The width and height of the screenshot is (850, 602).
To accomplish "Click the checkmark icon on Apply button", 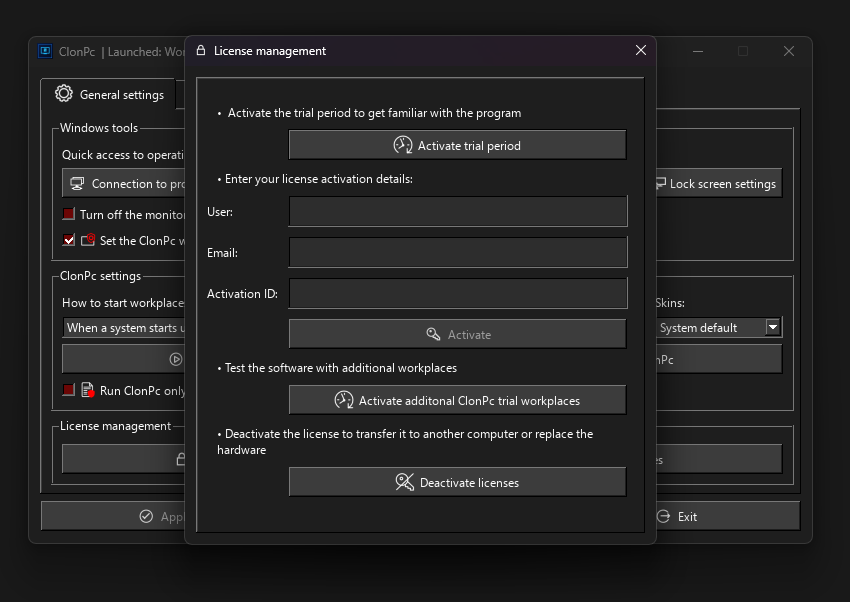I will 146,516.
